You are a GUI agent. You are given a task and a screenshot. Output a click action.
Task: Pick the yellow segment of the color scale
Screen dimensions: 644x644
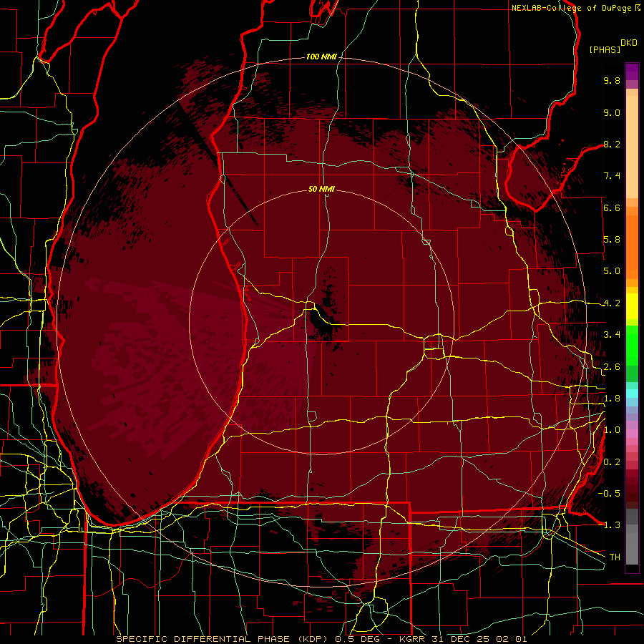632,306
